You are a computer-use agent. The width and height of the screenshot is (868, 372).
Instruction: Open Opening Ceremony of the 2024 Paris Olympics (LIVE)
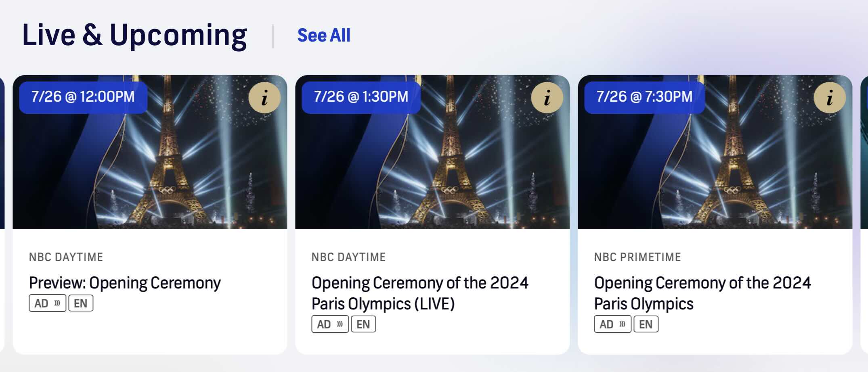click(420, 293)
